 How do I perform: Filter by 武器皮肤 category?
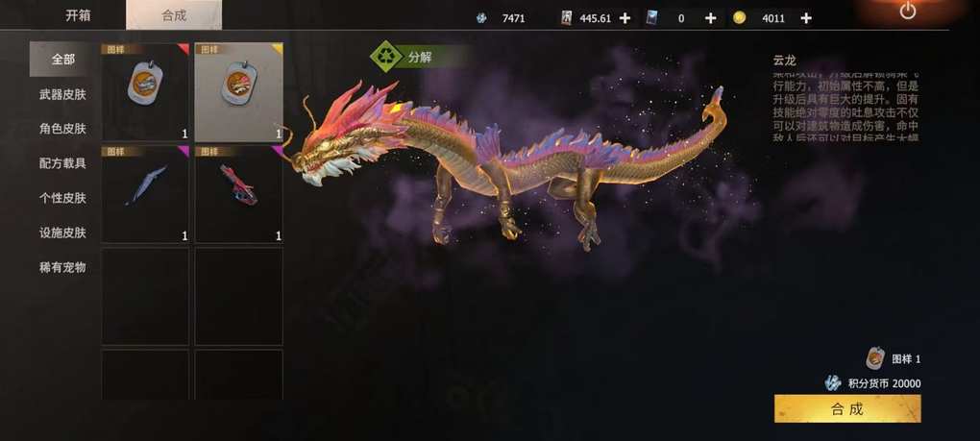tap(63, 94)
